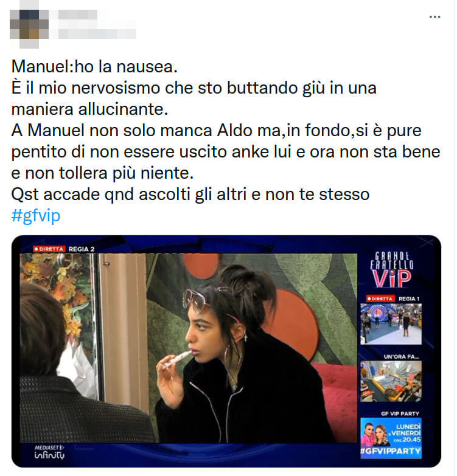Select the REGIA 1 label
457x476 pixels.
coord(409,298)
